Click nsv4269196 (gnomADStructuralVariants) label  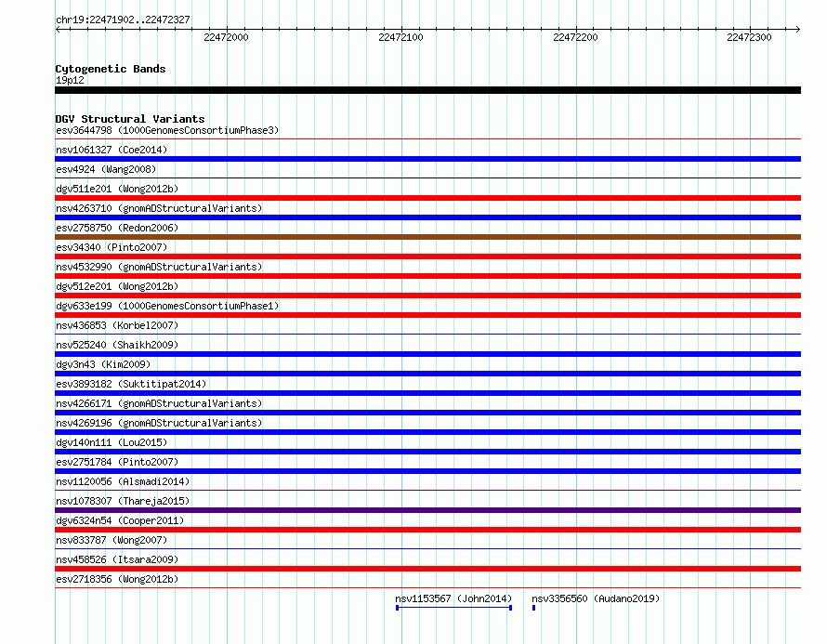tap(159, 423)
